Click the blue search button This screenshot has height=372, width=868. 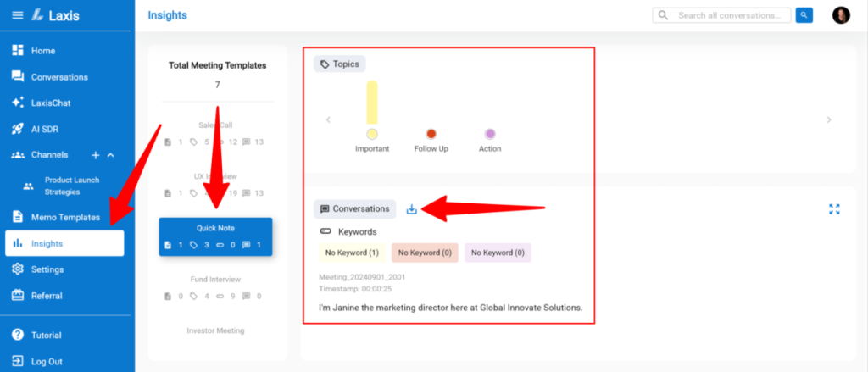804,15
